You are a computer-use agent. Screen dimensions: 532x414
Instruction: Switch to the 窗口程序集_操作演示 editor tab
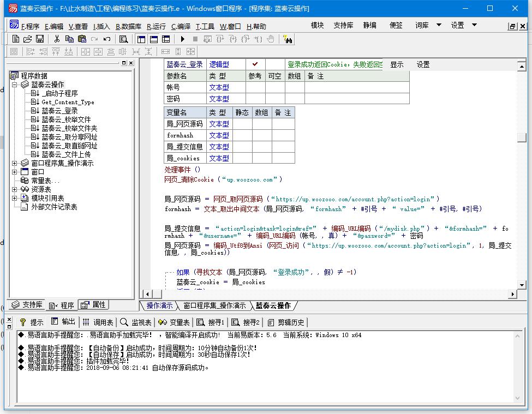(214, 305)
